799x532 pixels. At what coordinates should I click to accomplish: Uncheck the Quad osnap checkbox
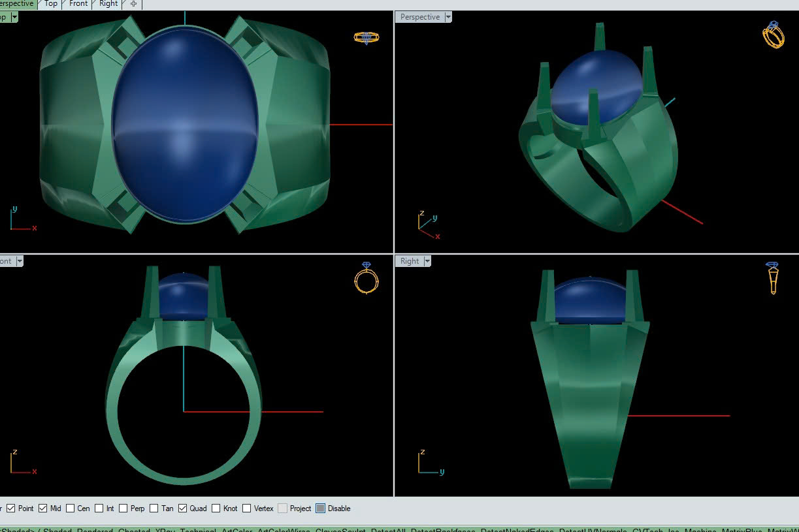pos(182,509)
